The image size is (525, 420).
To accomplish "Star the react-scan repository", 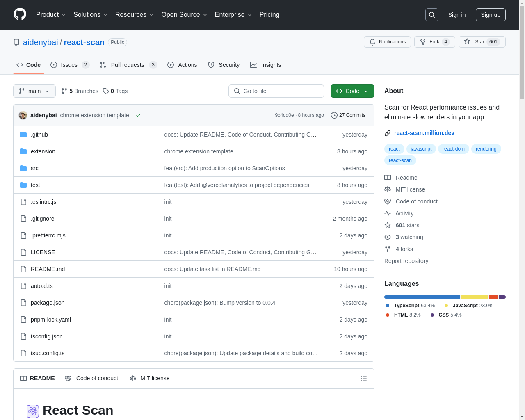I will [482, 42].
